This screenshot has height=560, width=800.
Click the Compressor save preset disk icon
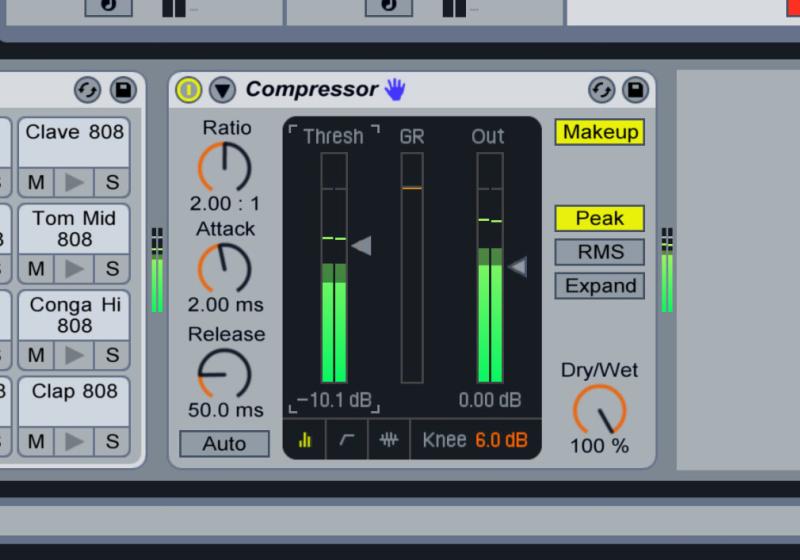pos(634,90)
